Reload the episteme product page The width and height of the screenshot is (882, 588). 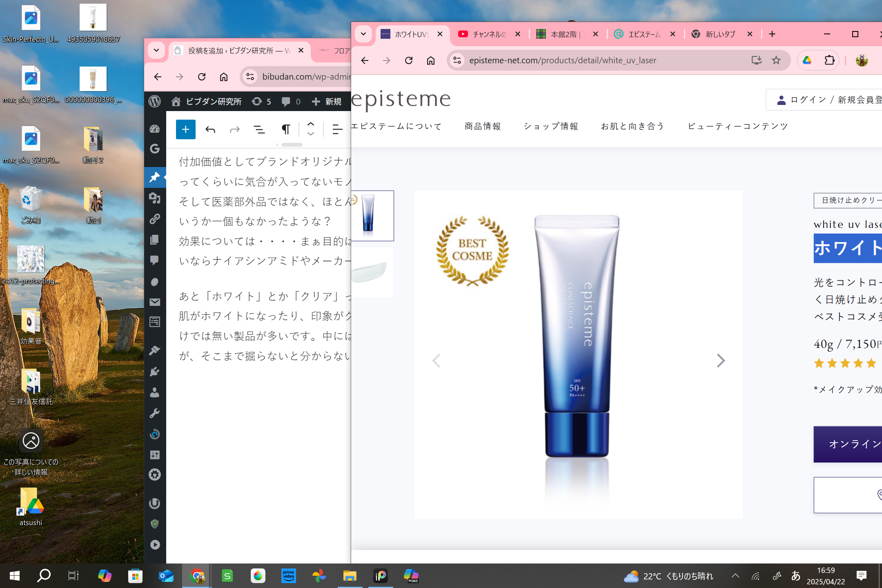click(409, 60)
